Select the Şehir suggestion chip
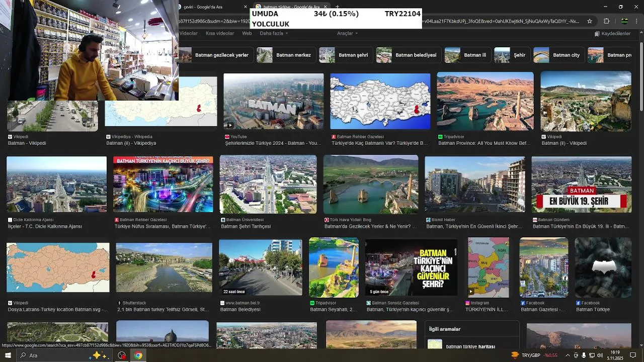 tap(511, 55)
